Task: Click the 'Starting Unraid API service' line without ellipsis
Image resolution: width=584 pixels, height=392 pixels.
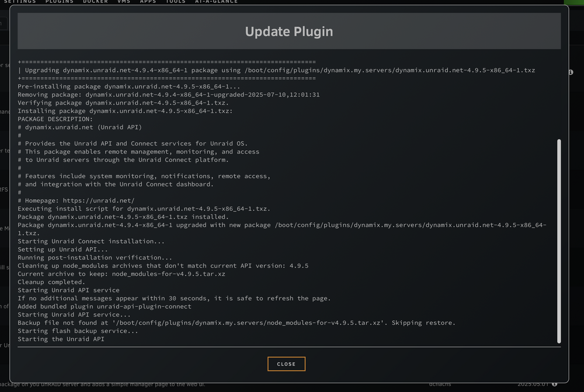Action: [x=68, y=290]
